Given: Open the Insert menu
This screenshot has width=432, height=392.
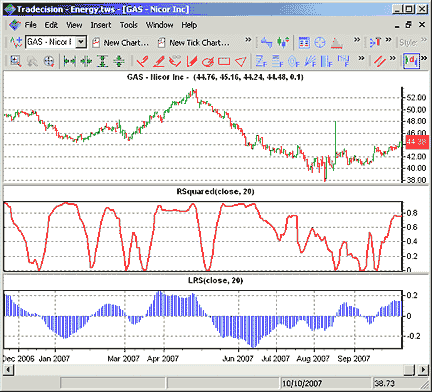Looking at the screenshot, I should tap(101, 25).
